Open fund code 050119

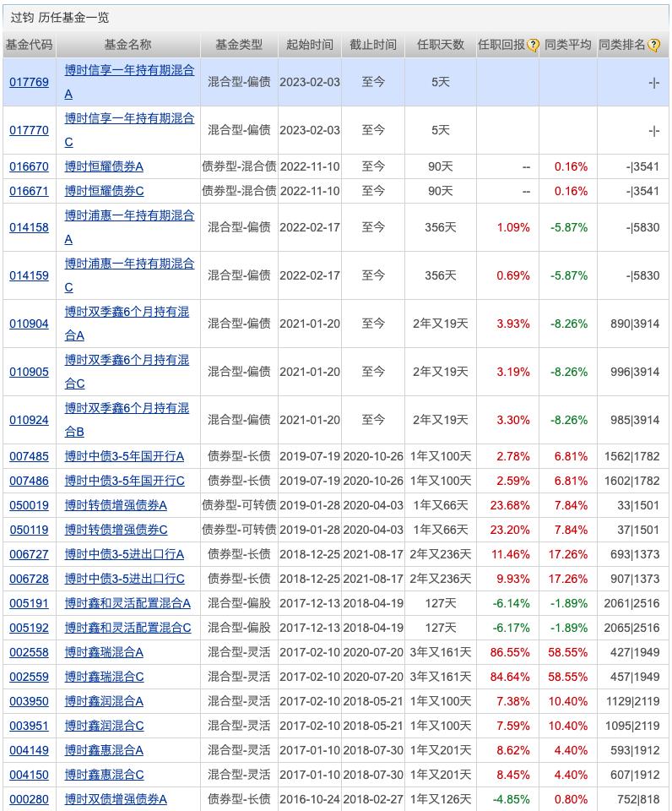pos(29,530)
